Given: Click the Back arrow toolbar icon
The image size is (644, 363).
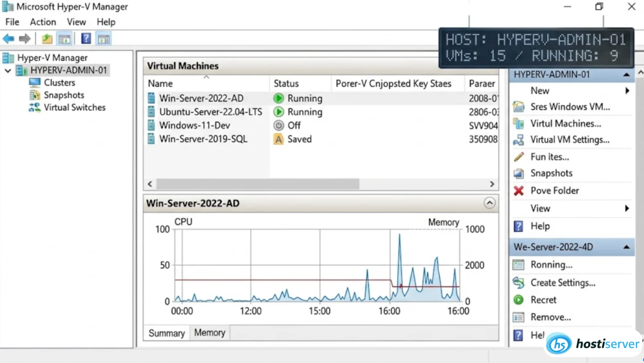Looking at the screenshot, I should (x=8, y=39).
